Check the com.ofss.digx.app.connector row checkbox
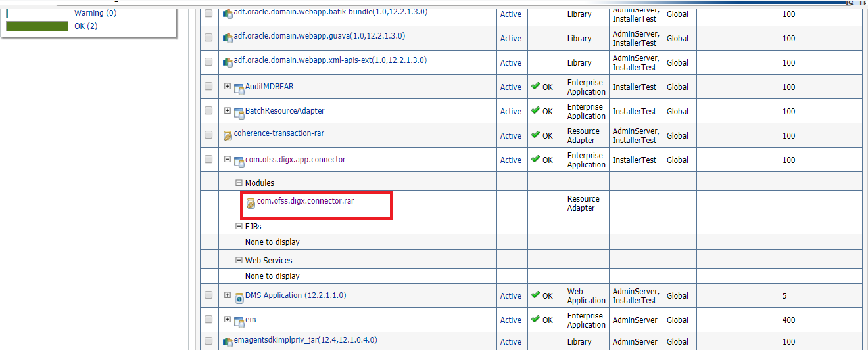Screen dimensions: 868x350 (x=208, y=159)
